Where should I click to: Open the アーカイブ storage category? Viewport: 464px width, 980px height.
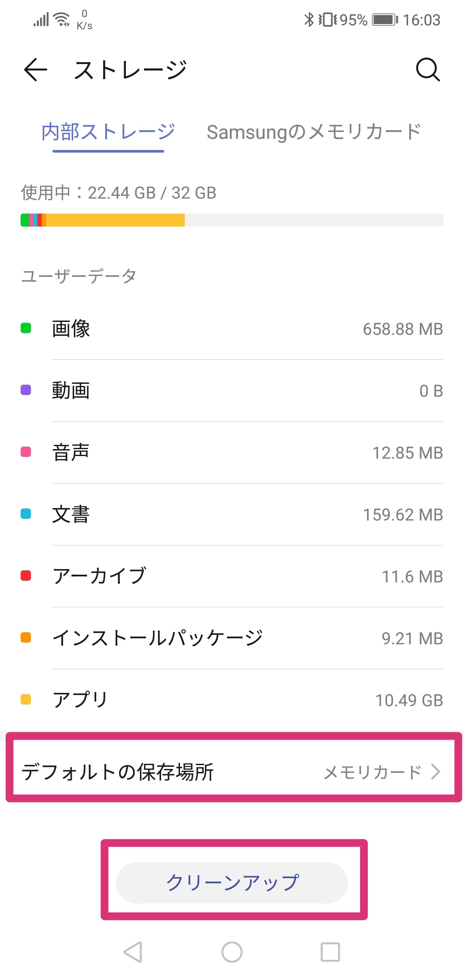(x=232, y=576)
